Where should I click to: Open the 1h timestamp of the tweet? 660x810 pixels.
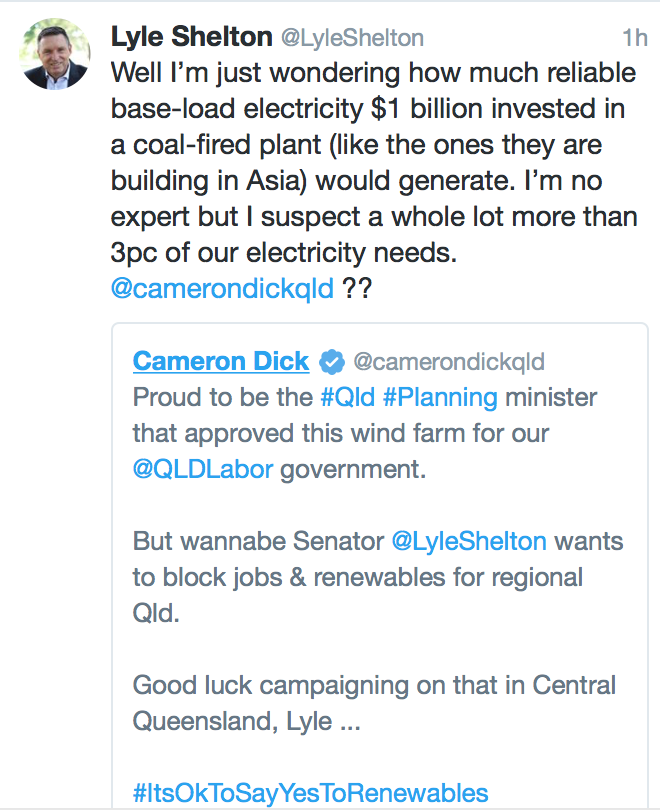tap(634, 38)
